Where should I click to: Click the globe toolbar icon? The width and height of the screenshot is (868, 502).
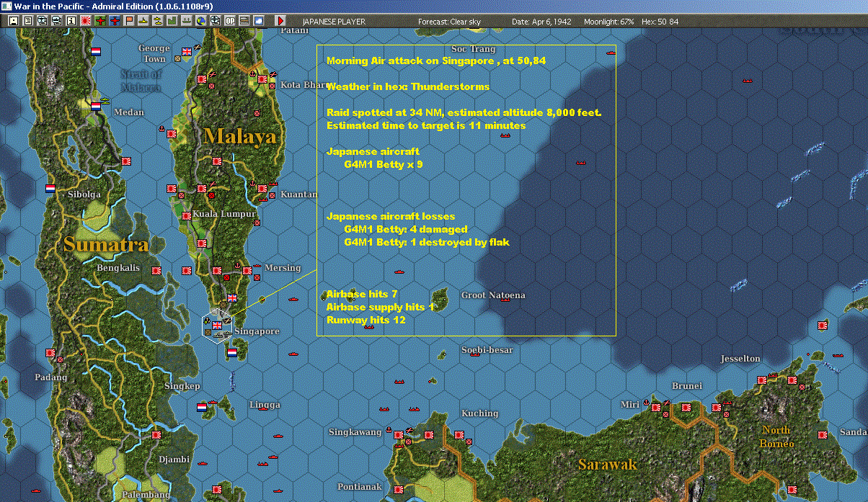(200, 22)
